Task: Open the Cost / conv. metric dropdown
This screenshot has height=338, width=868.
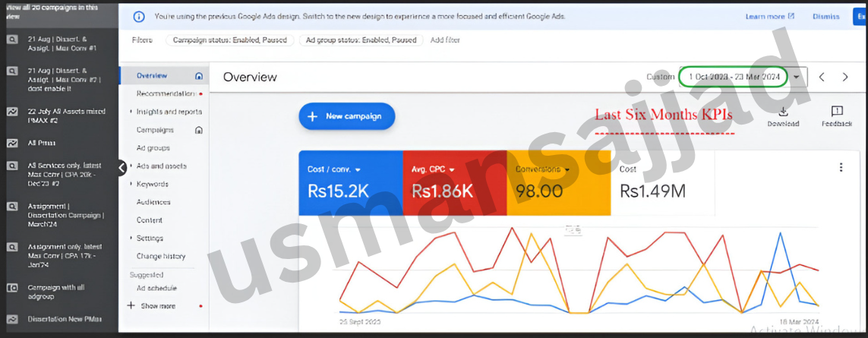Action: (358, 169)
